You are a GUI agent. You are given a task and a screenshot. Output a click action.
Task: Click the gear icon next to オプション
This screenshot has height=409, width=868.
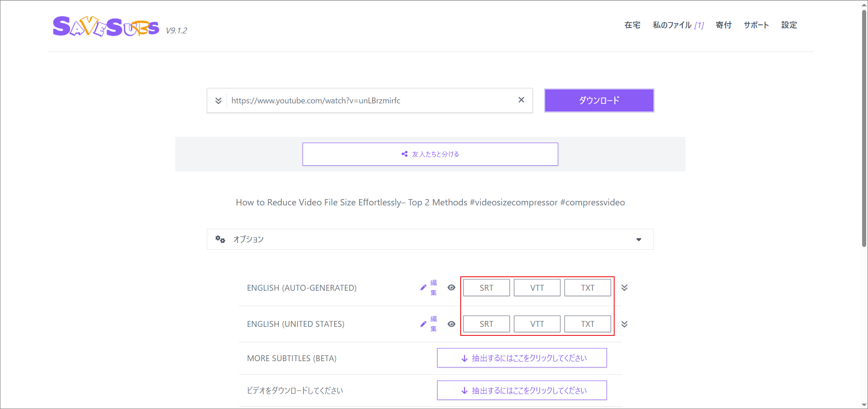click(220, 239)
